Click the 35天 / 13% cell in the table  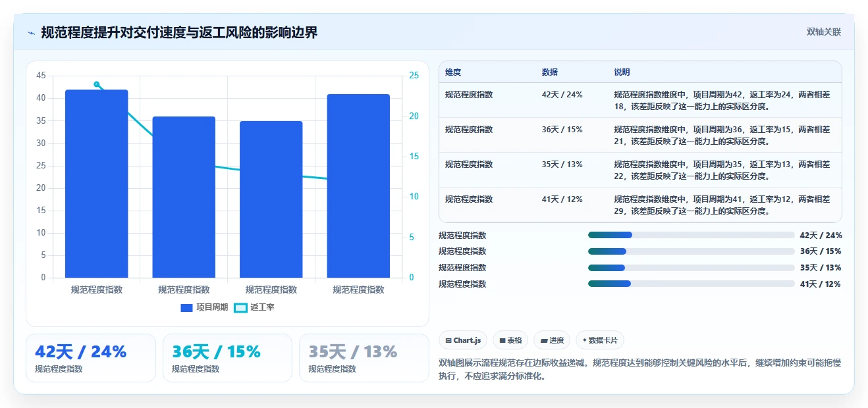pos(562,165)
